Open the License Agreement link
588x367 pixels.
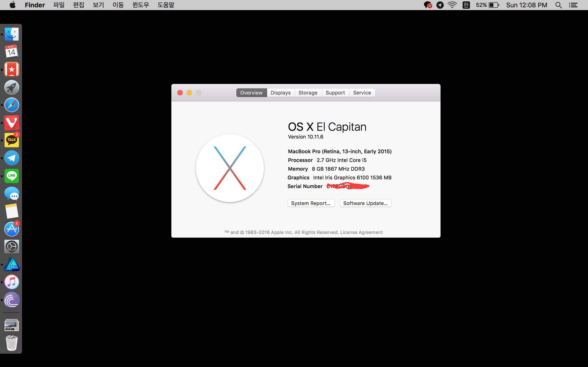361,232
